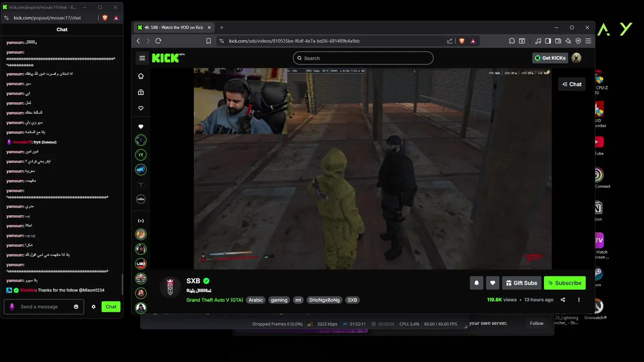The image size is (644, 362).
Task: Click the green Chat send button
Action: click(111, 307)
